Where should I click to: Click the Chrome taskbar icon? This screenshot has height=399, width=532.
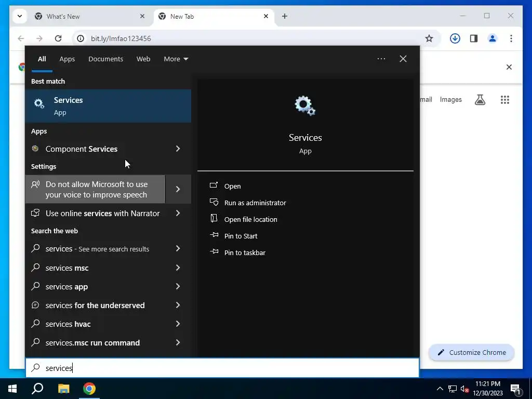coord(89,389)
